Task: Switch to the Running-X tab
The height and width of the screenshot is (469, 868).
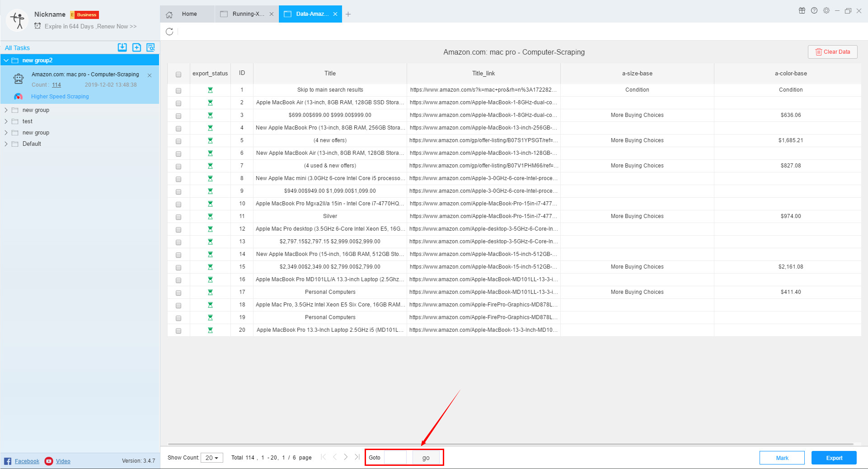Action: [x=247, y=14]
